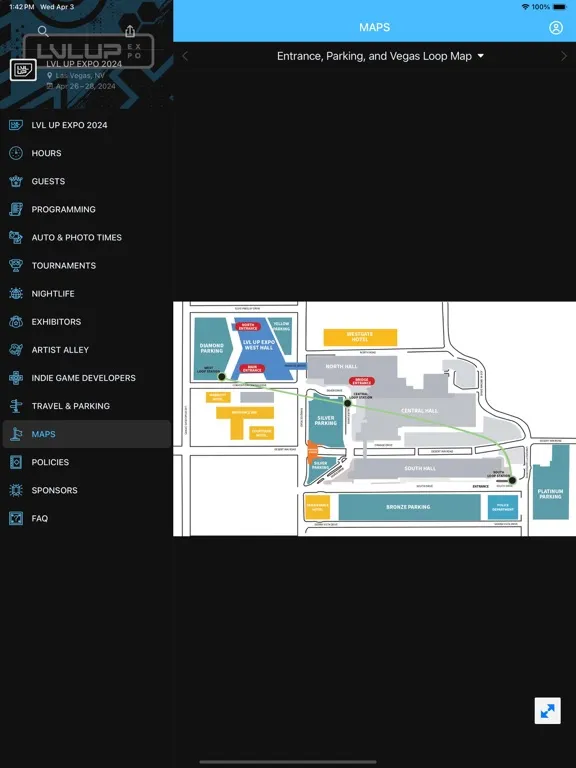Image resolution: width=576 pixels, height=768 pixels.
Task: View the SPONSORS page
Action: (x=87, y=490)
